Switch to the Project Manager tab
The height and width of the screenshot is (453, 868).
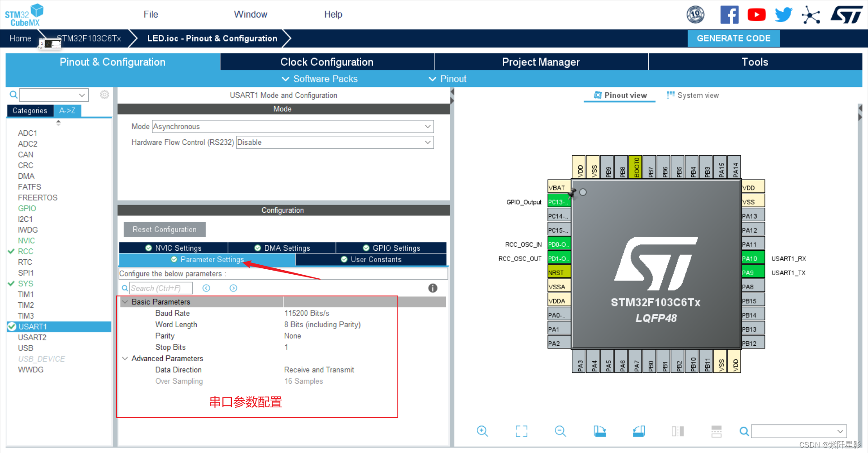tap(541, 62)
